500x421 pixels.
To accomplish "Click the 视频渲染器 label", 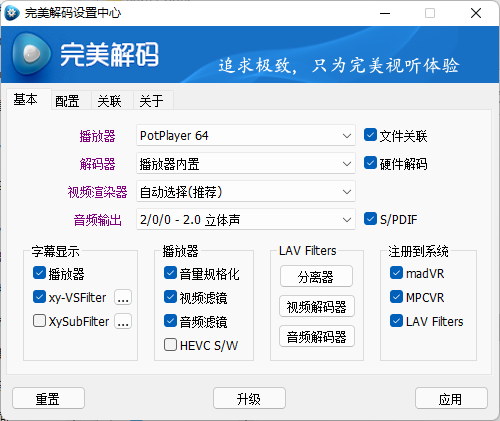I will click(x=97, y=192).
